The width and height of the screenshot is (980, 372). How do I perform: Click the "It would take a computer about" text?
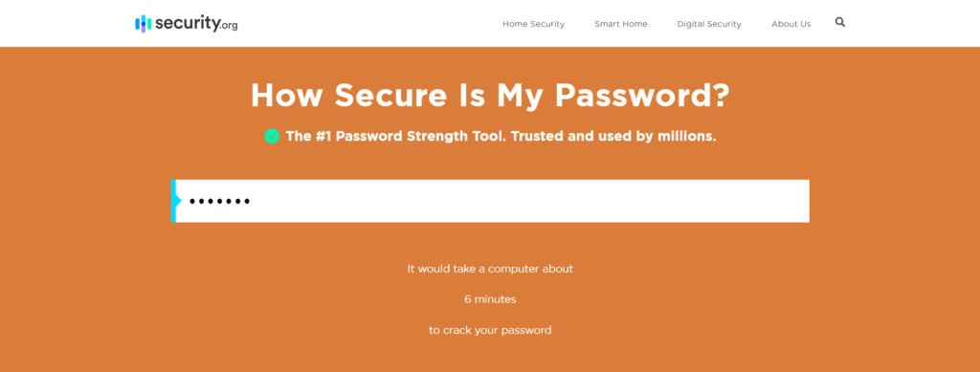[490, 269]
